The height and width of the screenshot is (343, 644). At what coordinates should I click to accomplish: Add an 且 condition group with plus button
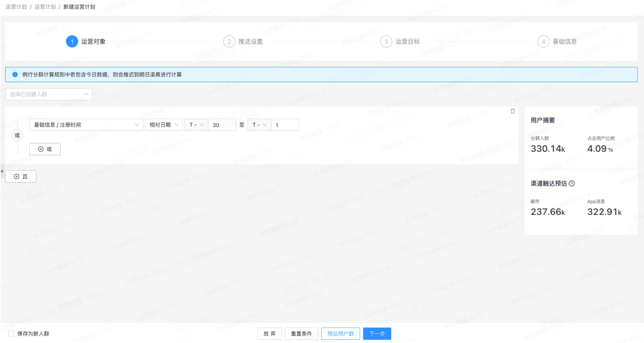[x=21, y=176]
